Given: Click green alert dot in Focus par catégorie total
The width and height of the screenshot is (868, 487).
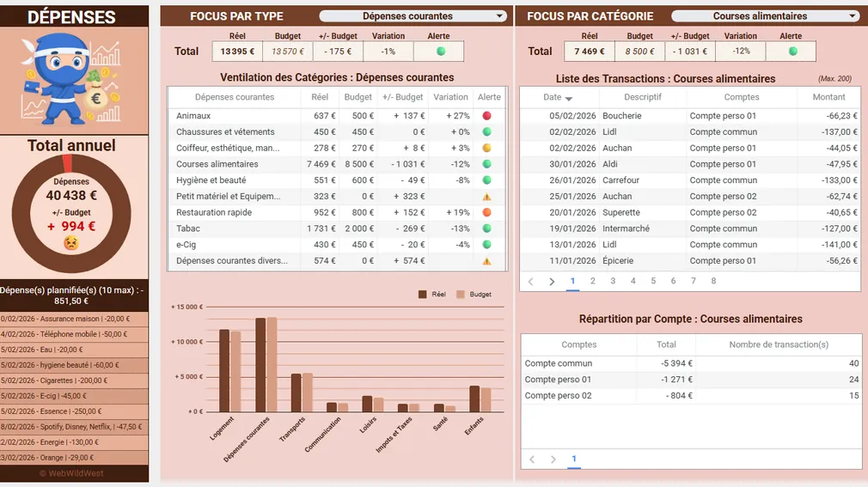Looking at the screenshot, I should tap(792, 52).
